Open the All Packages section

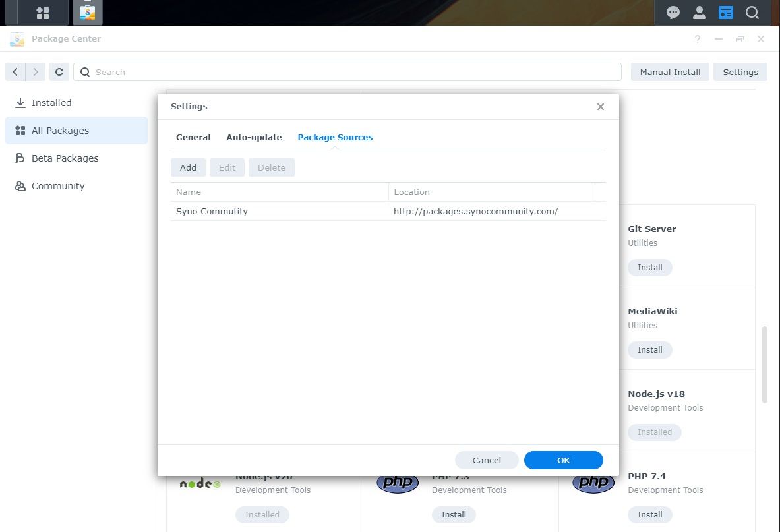point(59,130)
